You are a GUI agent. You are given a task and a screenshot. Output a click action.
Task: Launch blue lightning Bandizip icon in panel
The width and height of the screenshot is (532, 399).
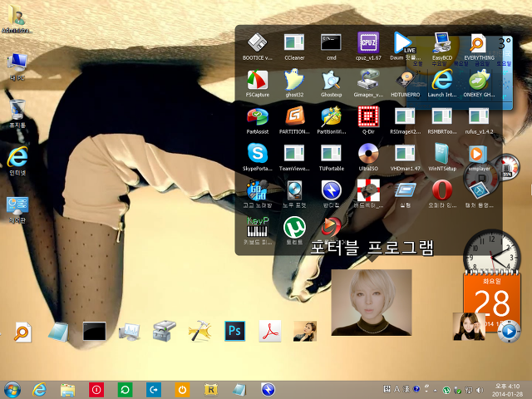tap(331, 190)
